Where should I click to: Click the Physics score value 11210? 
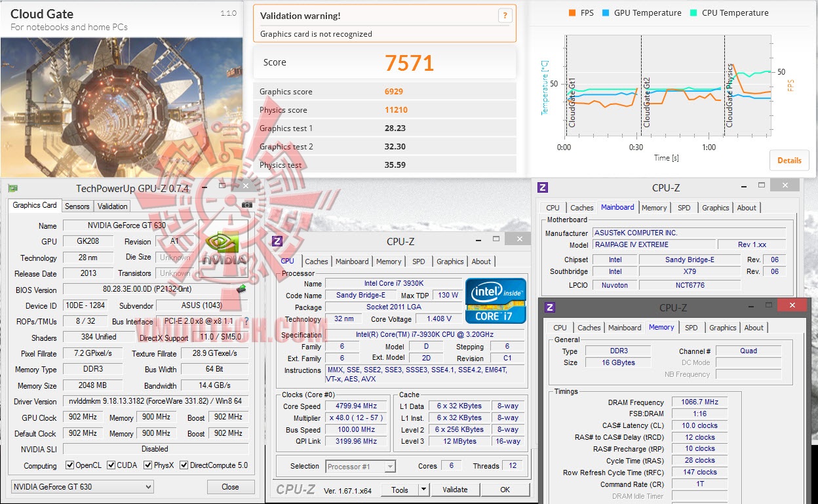point(396,110)
